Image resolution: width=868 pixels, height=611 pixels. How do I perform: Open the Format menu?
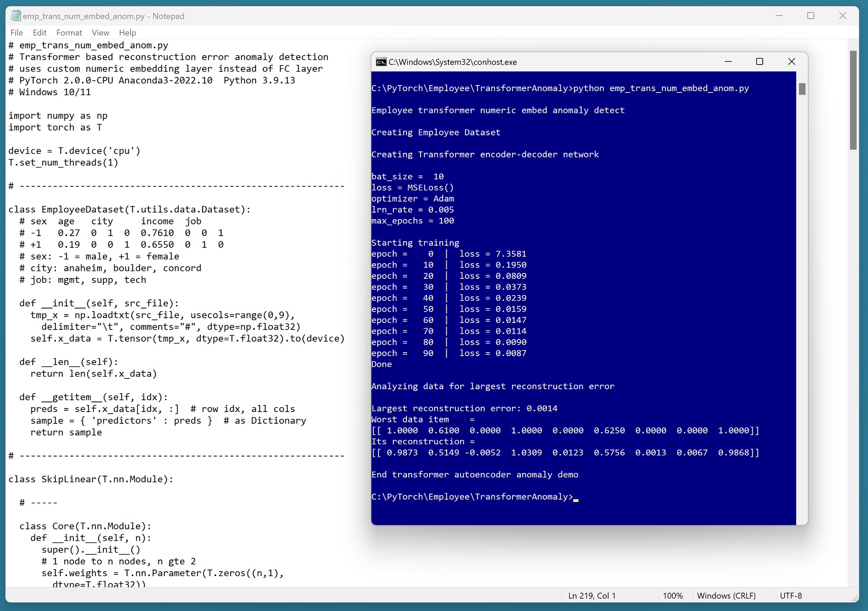(x=69, y=33)
